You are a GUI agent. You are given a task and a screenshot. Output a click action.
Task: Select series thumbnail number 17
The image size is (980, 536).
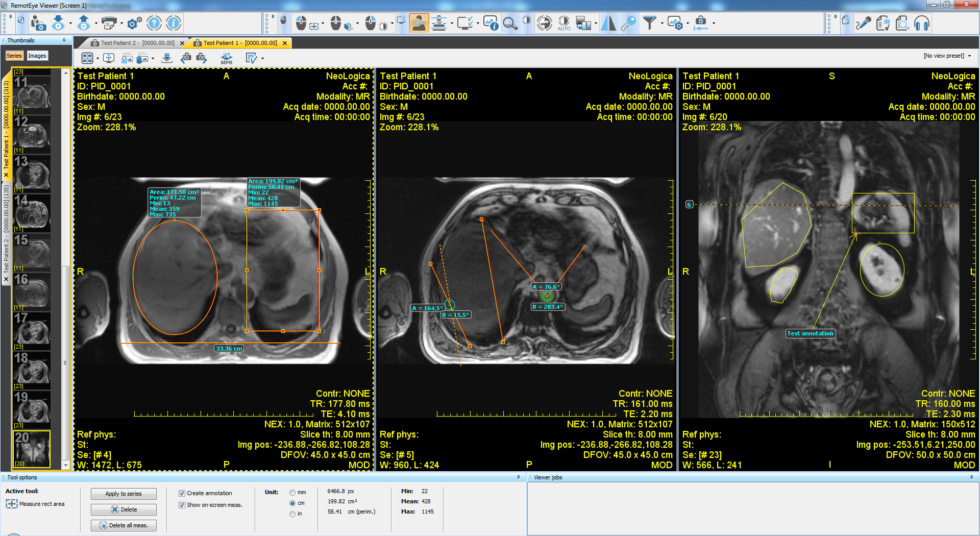pos(32,331)
